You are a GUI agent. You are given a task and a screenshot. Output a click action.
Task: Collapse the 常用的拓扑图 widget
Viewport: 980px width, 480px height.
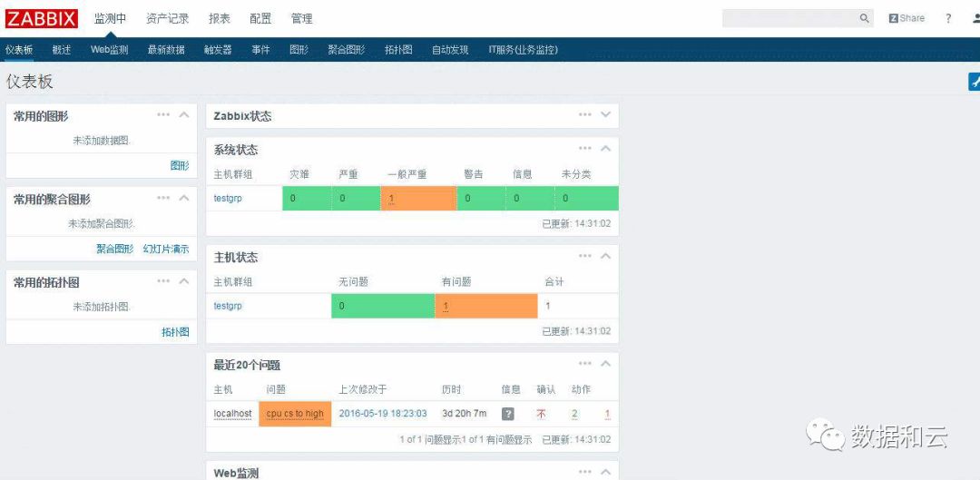[183, 280]
